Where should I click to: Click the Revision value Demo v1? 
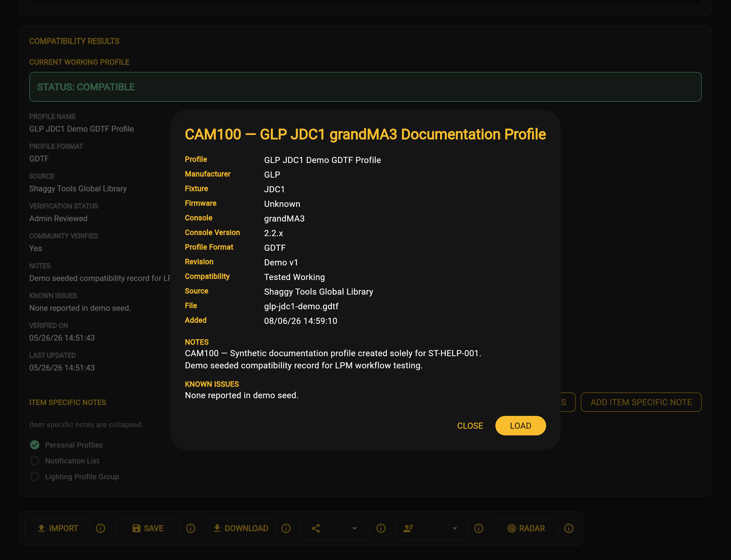point(281,262)
